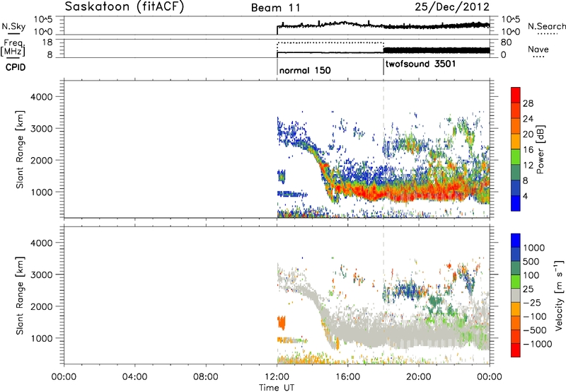
Task: Click the 'Freq. [MHz]' axis label
Action: click(x=13, y=47)
